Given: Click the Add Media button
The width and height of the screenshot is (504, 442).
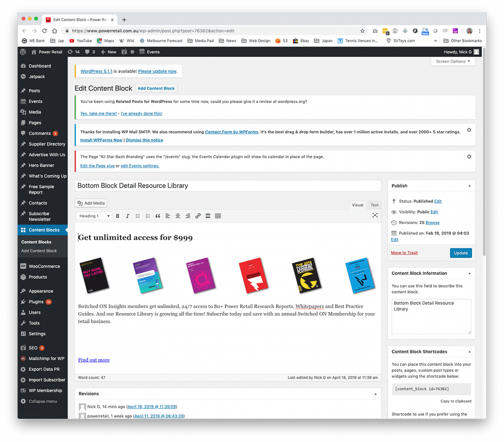Looking at the screenshot, I should click(x=91, y=203).
